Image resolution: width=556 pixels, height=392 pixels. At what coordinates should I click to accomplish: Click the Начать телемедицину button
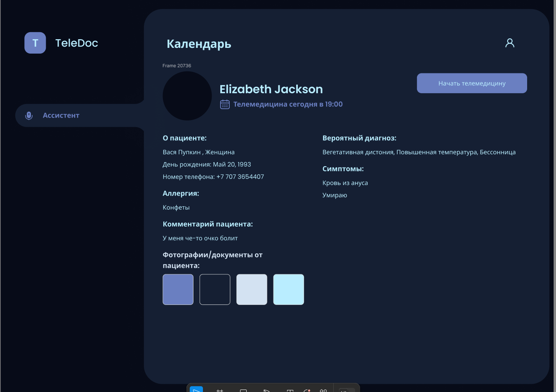(x=472, y=83)
